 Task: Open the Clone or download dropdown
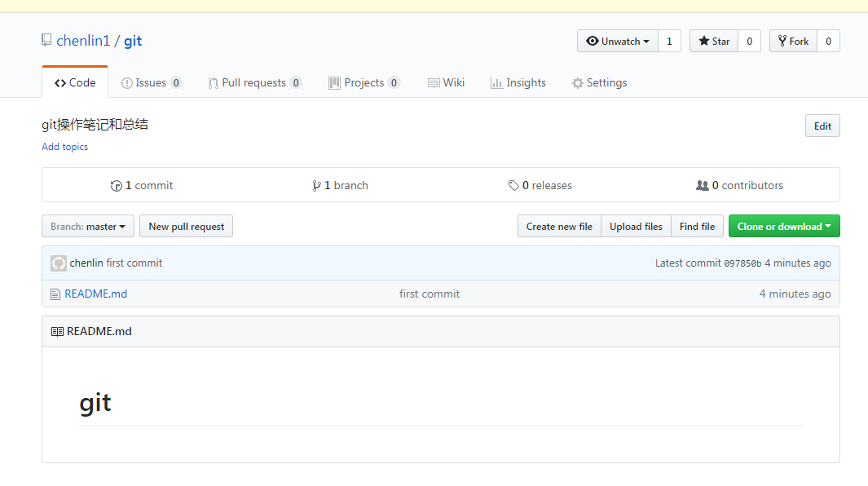pyautogui.click(x=784, y=226)
